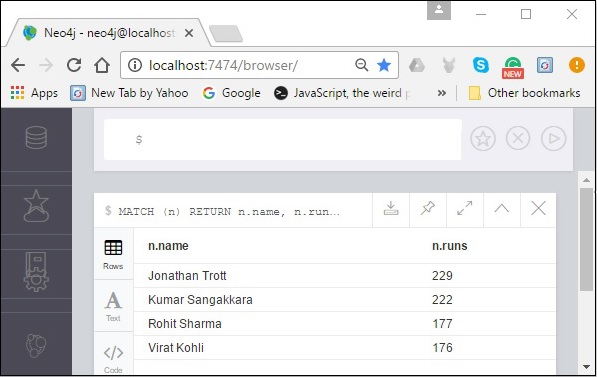Export results using the download icon
Image resolution: width=597 pixels, height=377 pixels.
391,209
